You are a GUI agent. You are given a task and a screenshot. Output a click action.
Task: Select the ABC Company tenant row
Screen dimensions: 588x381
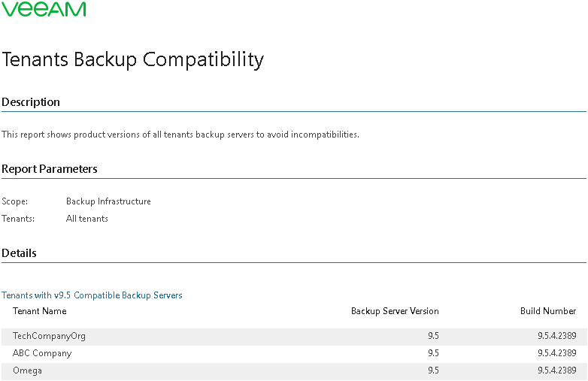(294, 353)
